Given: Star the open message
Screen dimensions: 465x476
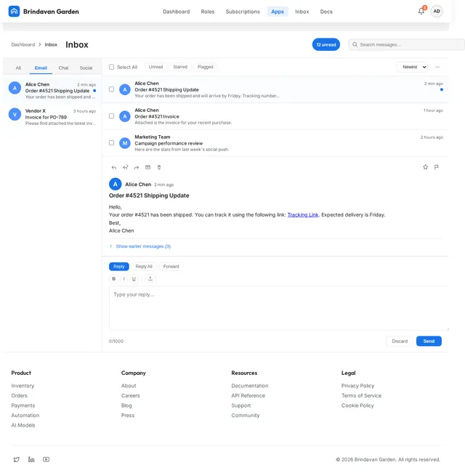Looking at the screenshot, I should (x=425, y=167).
